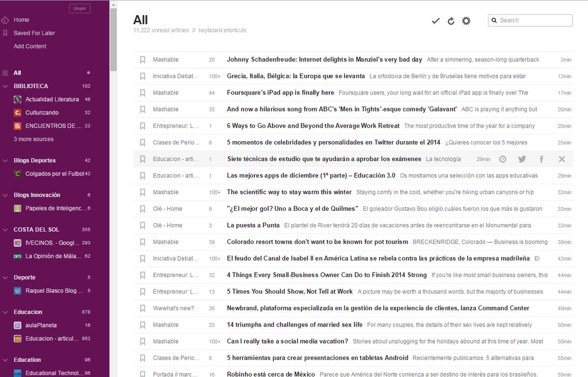Click inside the Search field

529,20
